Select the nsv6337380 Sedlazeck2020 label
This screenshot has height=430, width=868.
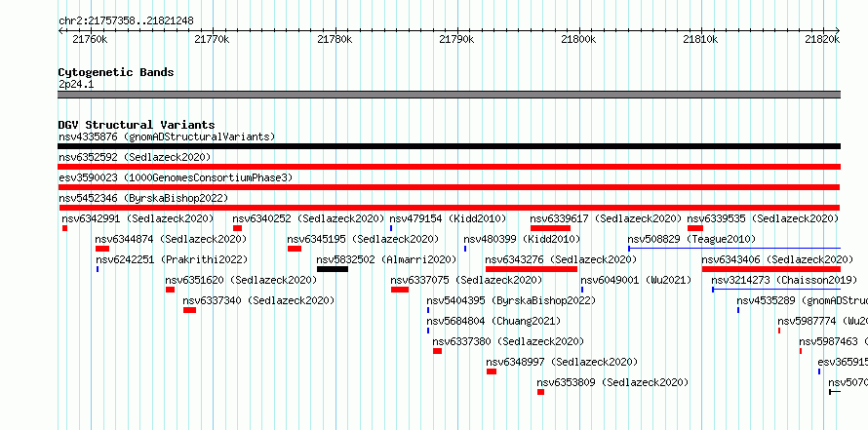(x=508, y=341)
